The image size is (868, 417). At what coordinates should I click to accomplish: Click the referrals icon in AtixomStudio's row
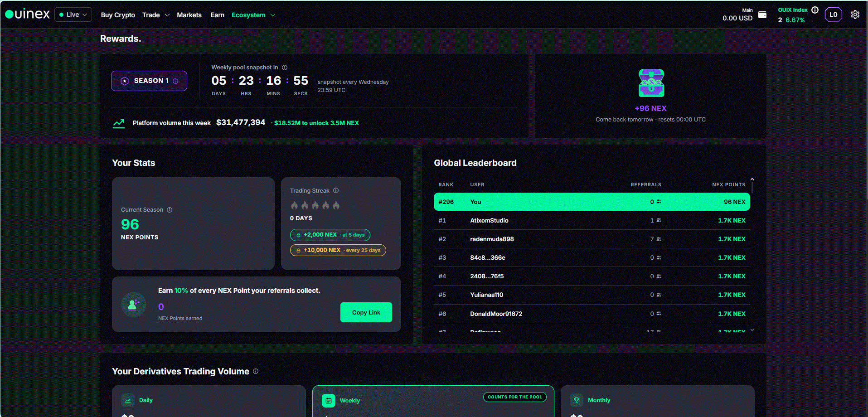(x=659, y=220)
